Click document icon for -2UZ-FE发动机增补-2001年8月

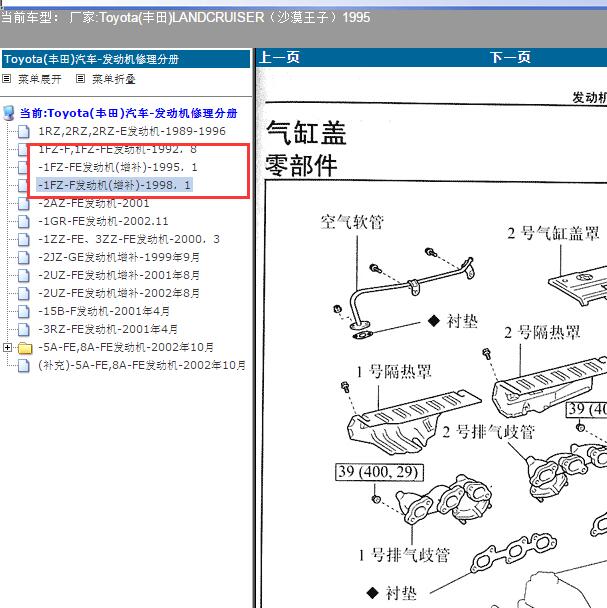[x=24, y=275]
